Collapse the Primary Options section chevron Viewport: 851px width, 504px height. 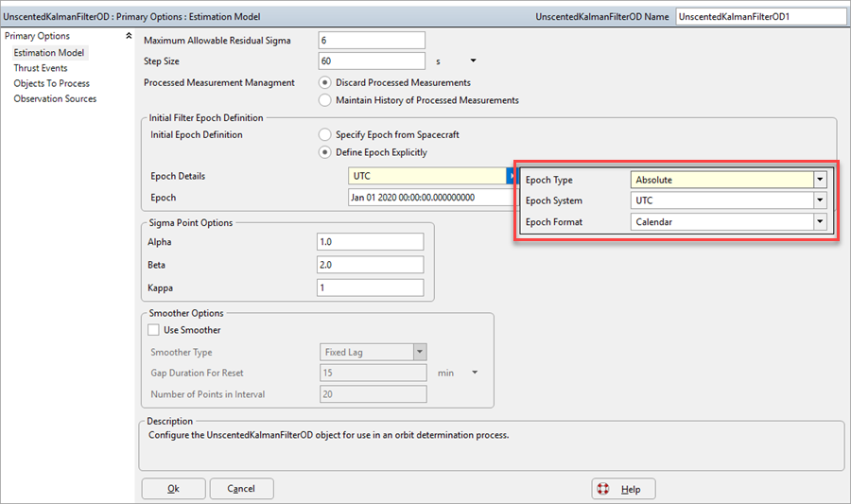[129, 36]
